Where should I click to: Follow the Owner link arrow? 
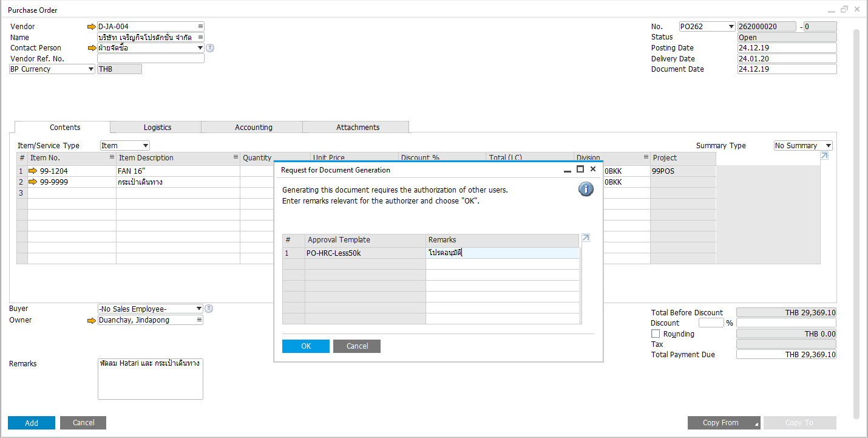click(x=92, y=320)
